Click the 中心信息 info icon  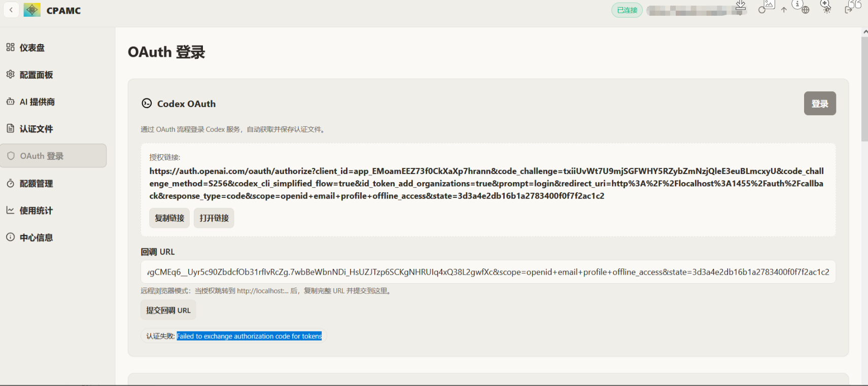[10, 237]
